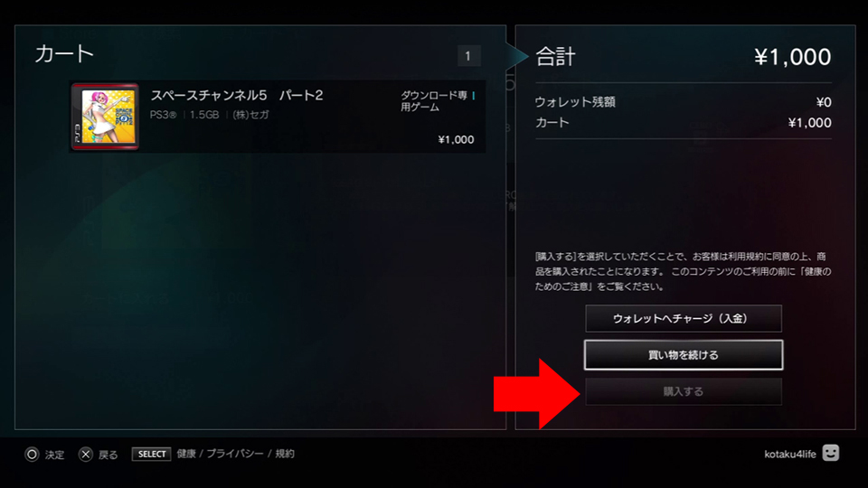The image size is (868, 488).
Task: Click the teal arrow pointing to 合計
Action: (x=517, y=55)
